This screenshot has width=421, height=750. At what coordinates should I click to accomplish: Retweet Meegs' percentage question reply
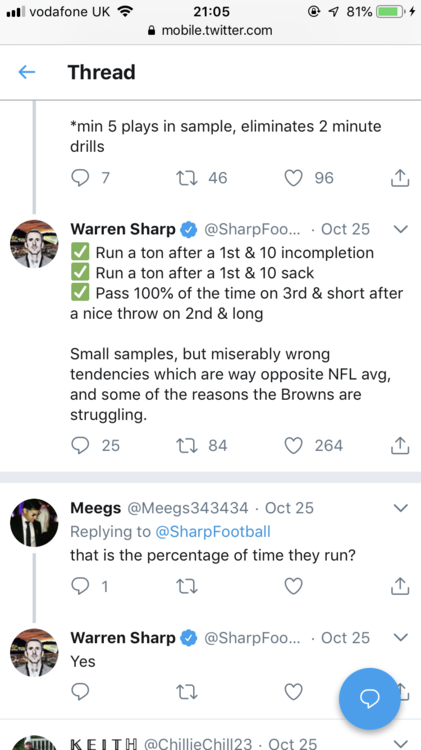click(x=187, y=586)
